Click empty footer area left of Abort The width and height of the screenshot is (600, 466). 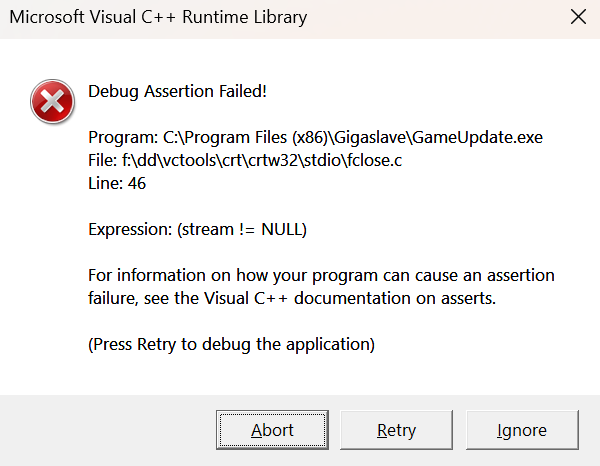(108, 430)
